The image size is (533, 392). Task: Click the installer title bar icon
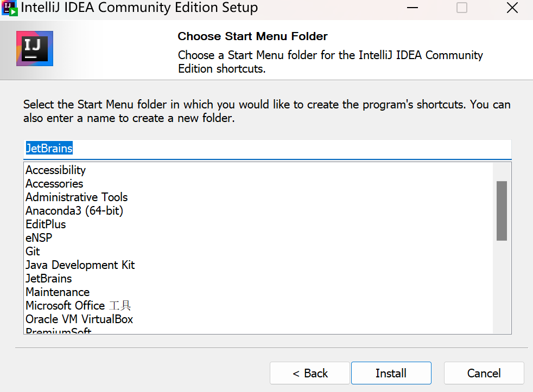9,8
